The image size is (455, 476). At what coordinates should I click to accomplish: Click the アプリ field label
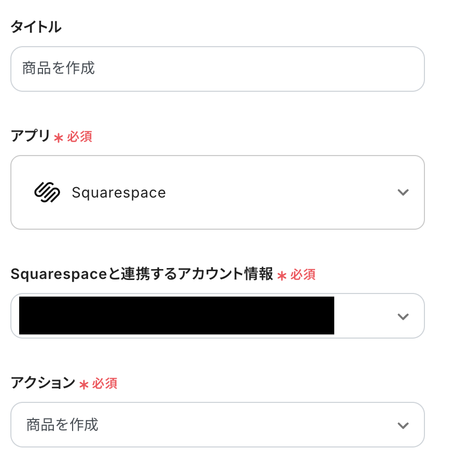click(30, 136)
